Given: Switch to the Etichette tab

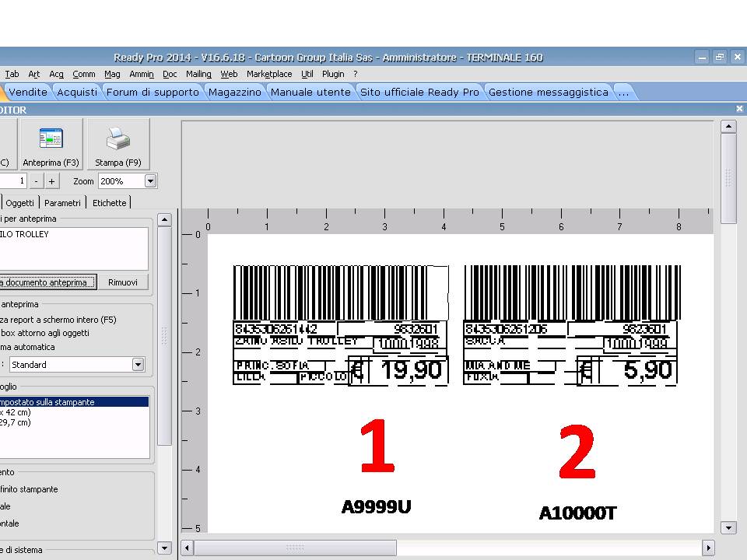Looking at the screenshot, I should tap(109, 203).
